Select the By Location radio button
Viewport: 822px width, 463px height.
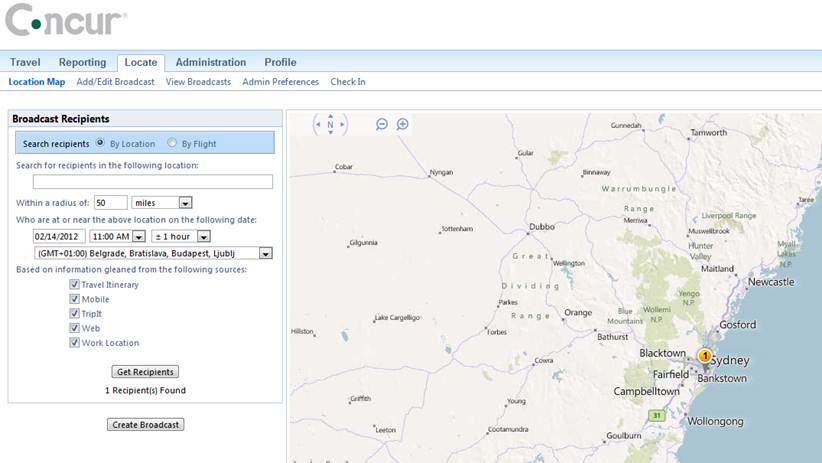pos(100,143)
